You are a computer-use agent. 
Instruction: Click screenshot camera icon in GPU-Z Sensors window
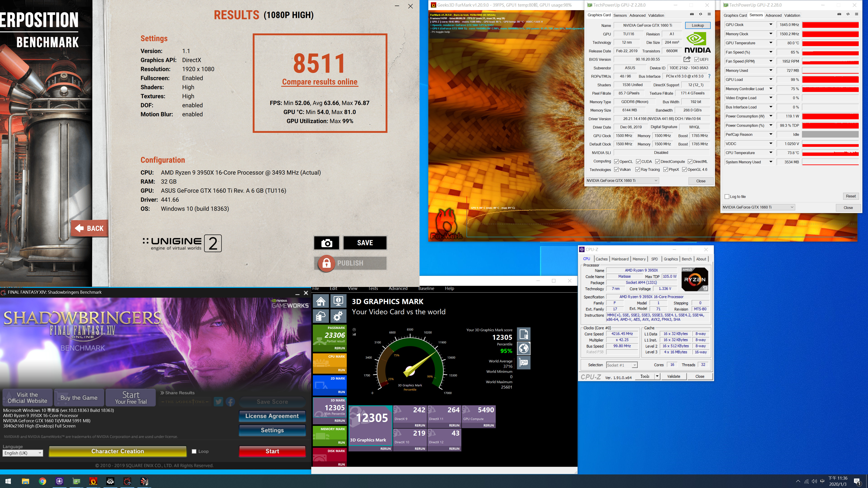[839, 14]
